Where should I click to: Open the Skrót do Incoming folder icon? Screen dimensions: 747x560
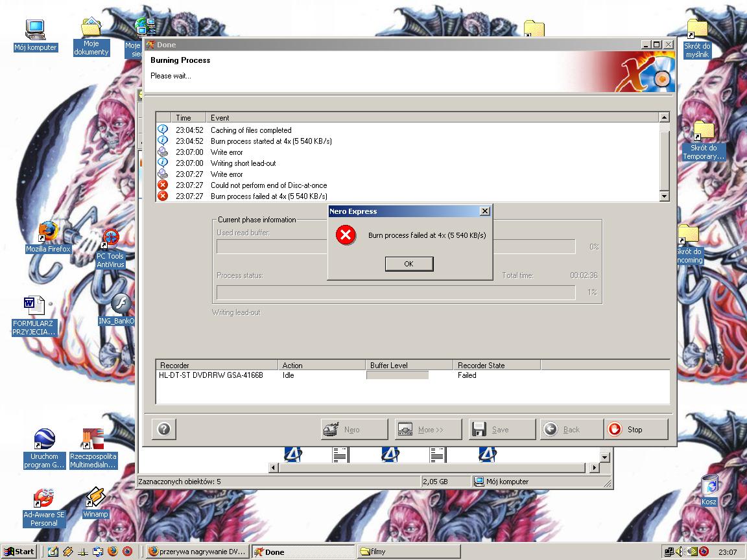(689, 244)
